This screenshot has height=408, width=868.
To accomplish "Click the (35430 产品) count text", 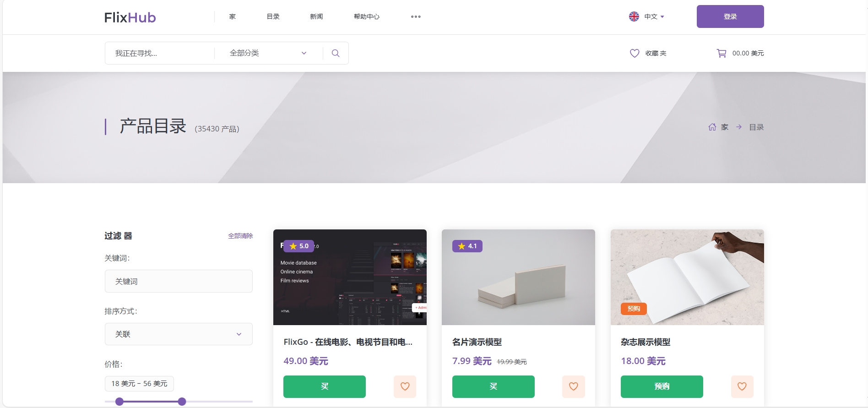I will 217,129.
